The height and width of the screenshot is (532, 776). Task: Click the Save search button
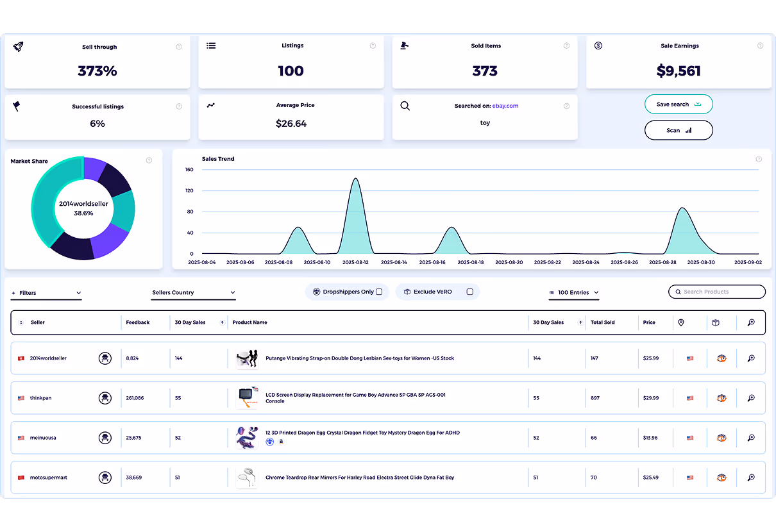[679, 104]
